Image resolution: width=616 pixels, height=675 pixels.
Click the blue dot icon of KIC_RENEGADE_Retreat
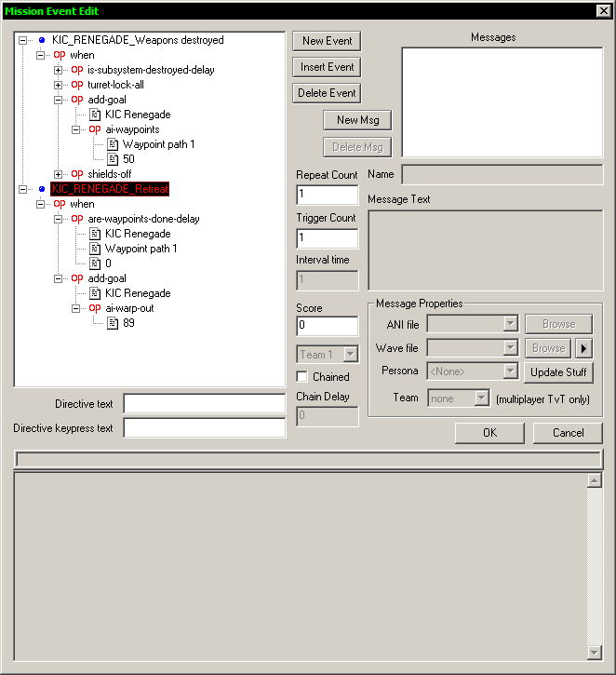tap(42, 189)
